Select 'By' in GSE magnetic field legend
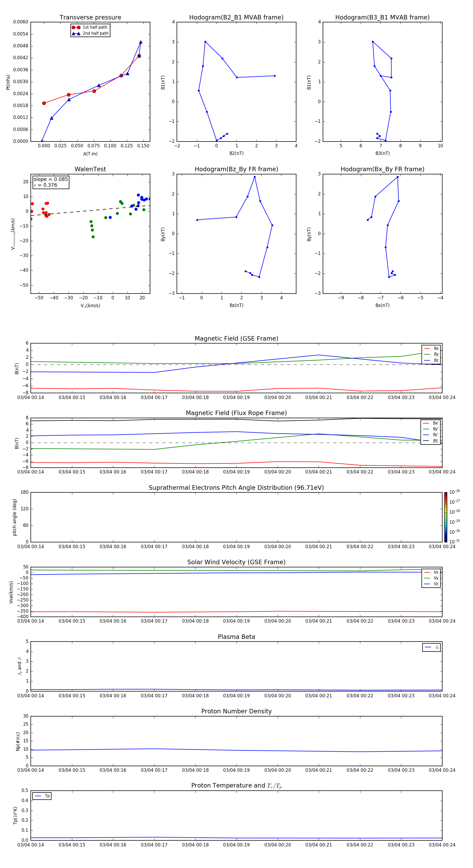The width and height of the screenshot is (473, 868). pyautogui.click(x=431, y=355)
